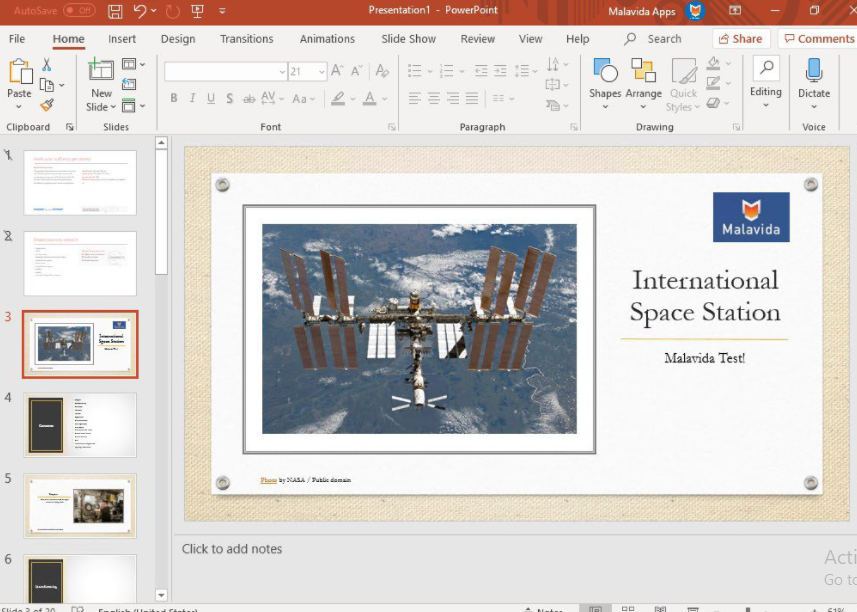Click the International Space Station title
The width and height of the screenshot is (857, 612).
pos(705,296)
